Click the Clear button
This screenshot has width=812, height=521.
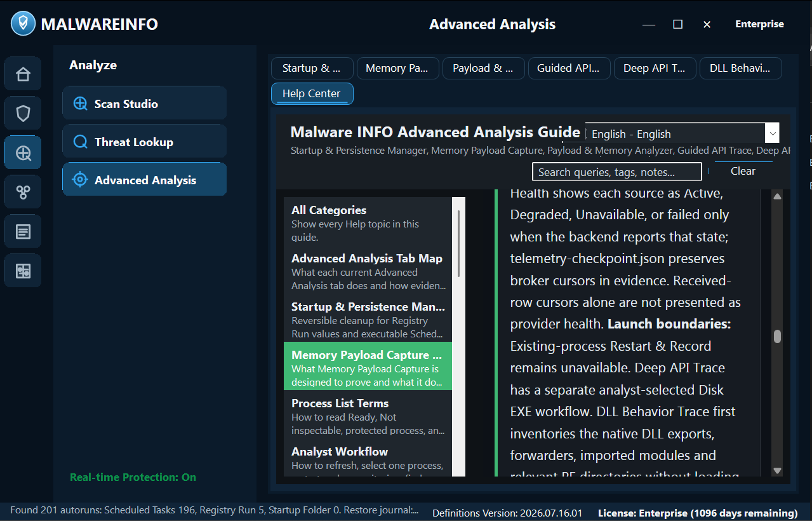click(x=743, y=171)
